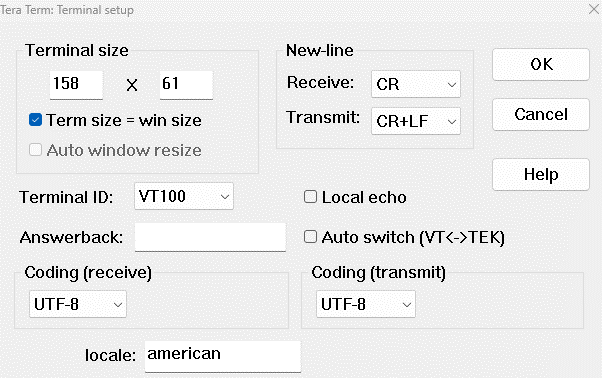Click terminal width field showing 158
The image size is (602, 378).
[76, 85]
